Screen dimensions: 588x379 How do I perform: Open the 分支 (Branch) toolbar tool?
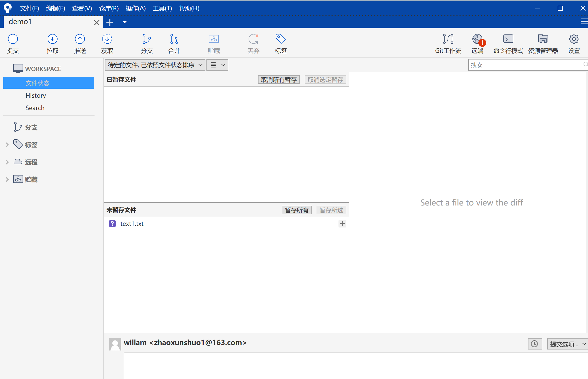click(x=147, y=39)
